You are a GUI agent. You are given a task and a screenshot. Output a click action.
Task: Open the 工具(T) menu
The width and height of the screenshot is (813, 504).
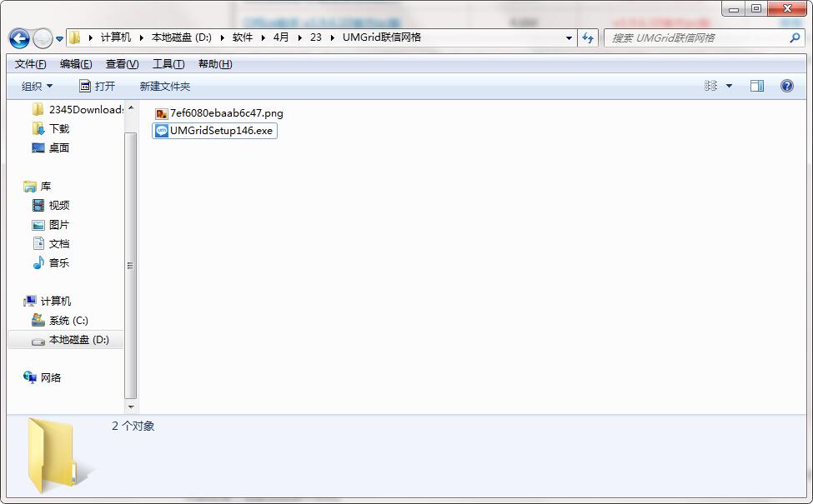point(168,64)
